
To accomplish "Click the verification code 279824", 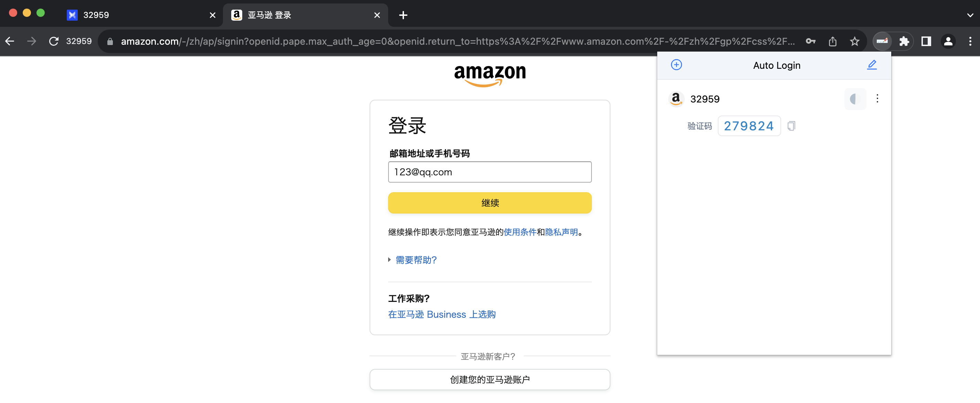I will 749,126.
